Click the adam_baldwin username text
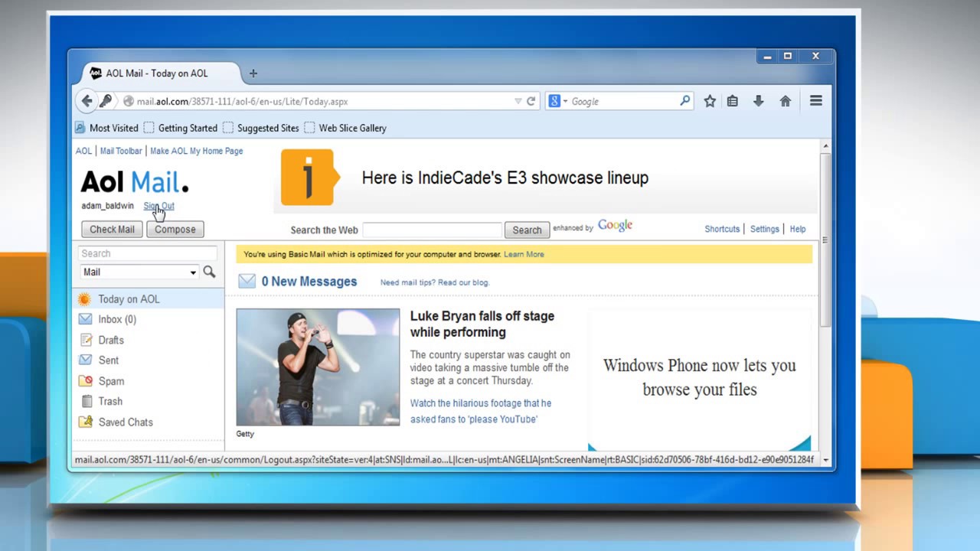Screen dimensions: 980x551 tap(107, 206)
